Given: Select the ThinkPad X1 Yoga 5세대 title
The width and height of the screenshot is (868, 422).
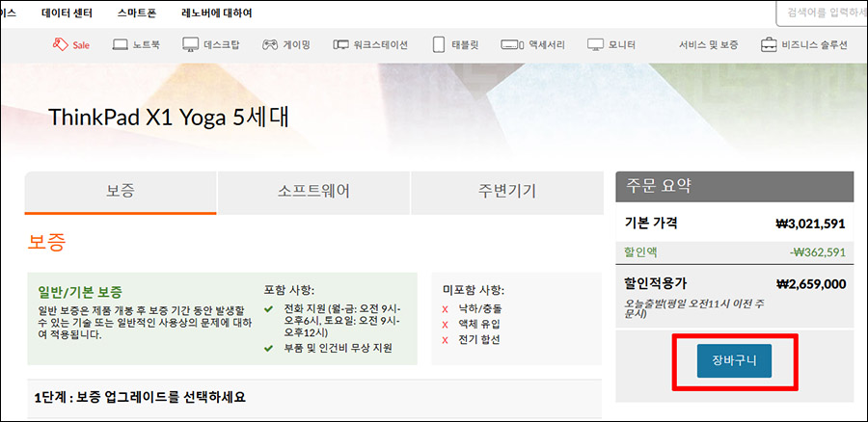Looking at the screenshot, I should click(x=169, y=118).
